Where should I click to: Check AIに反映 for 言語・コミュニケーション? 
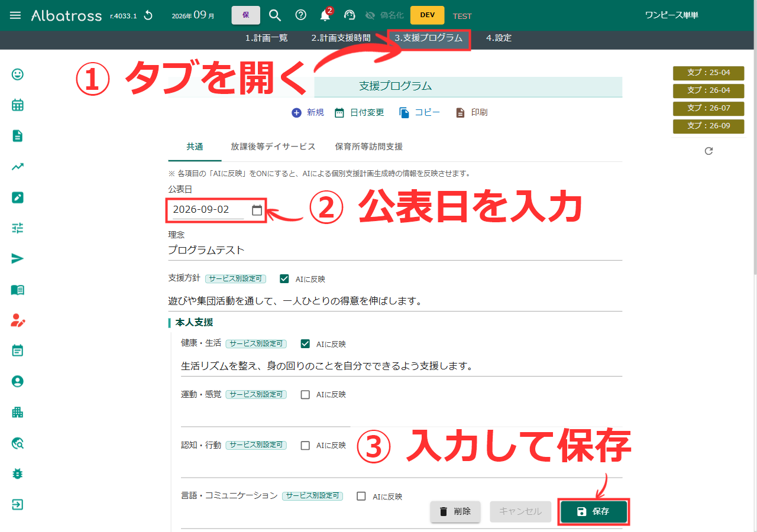(x=361, y=497)
